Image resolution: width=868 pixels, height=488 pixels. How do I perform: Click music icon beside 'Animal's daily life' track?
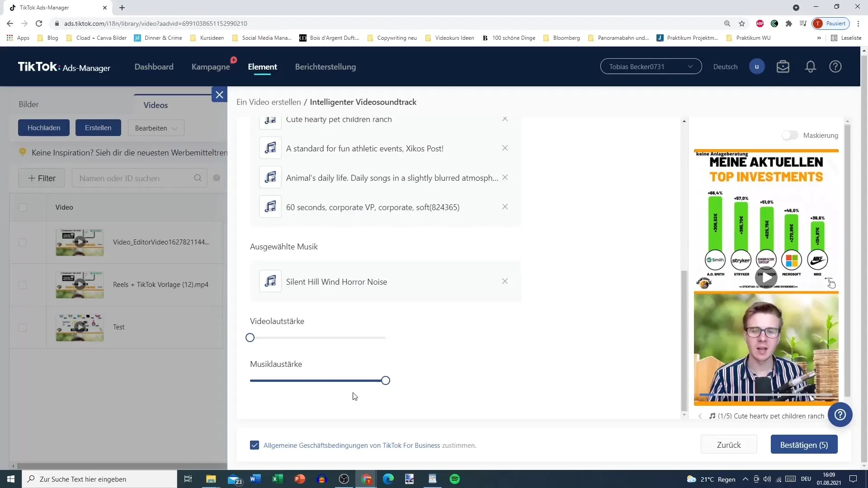coord(270,178)
